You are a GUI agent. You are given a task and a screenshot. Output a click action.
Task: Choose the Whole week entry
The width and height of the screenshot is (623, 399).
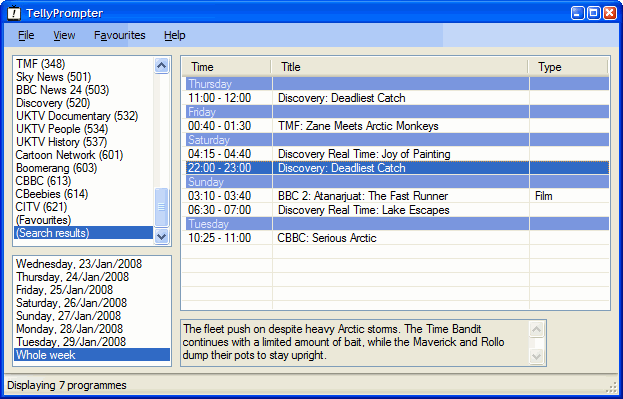click(92, 355)
